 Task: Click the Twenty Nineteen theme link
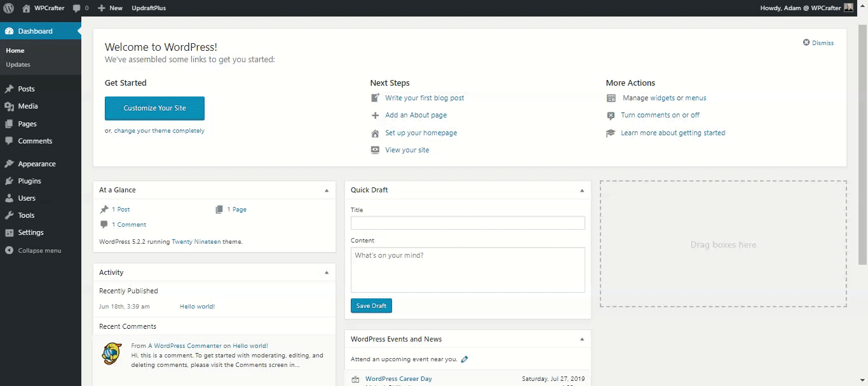tap(196, 242)
